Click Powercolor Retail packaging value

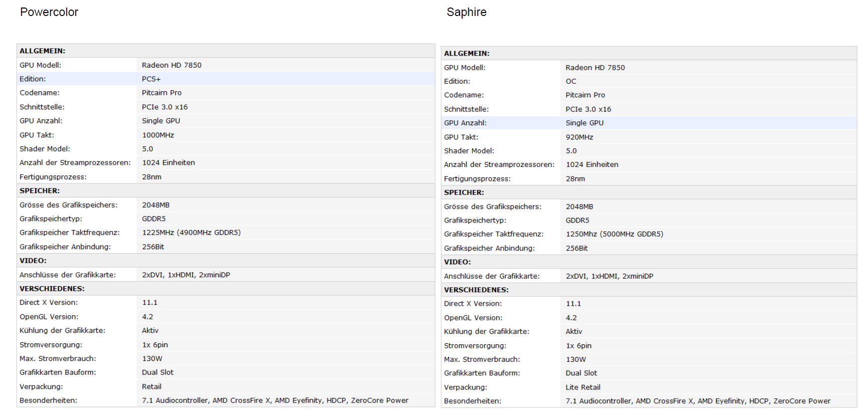(152, 386)
